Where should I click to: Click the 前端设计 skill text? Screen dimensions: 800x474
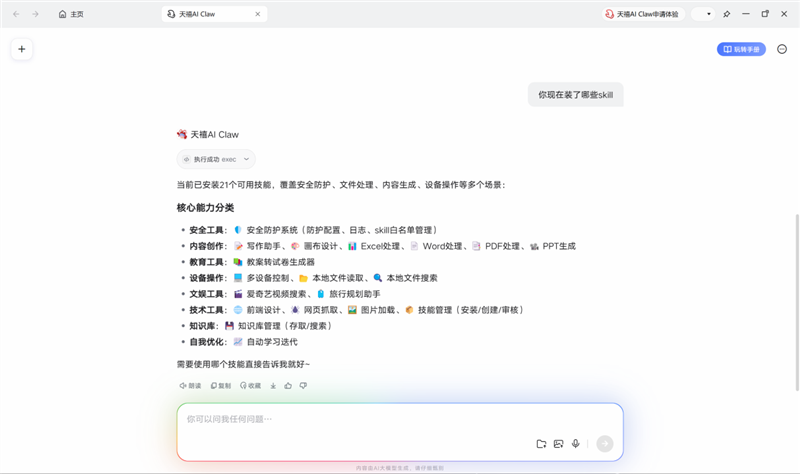tap(264, 310)
